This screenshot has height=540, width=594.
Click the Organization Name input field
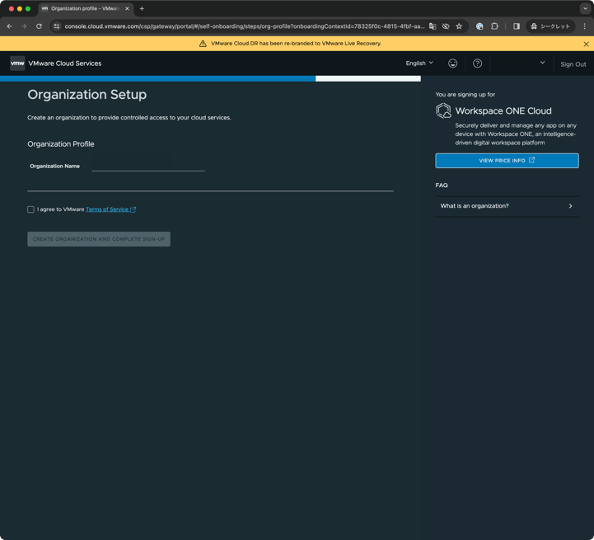[x=148, y=166]
